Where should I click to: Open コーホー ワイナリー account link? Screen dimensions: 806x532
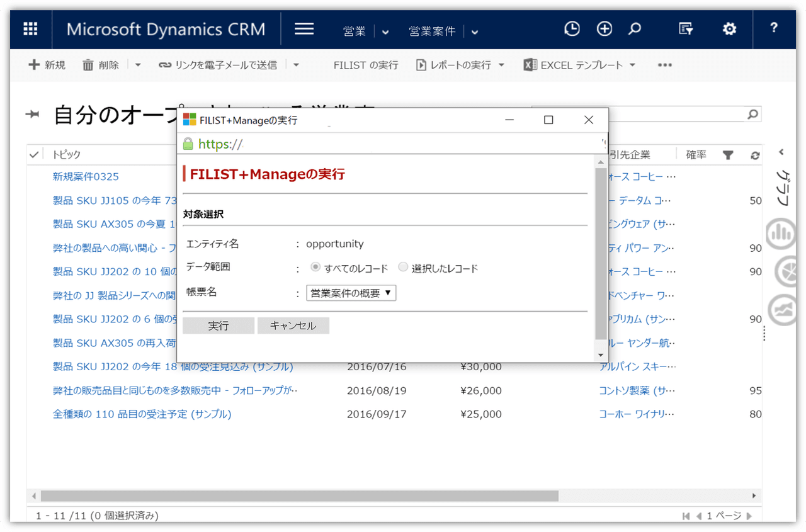[x=637, y=414]
